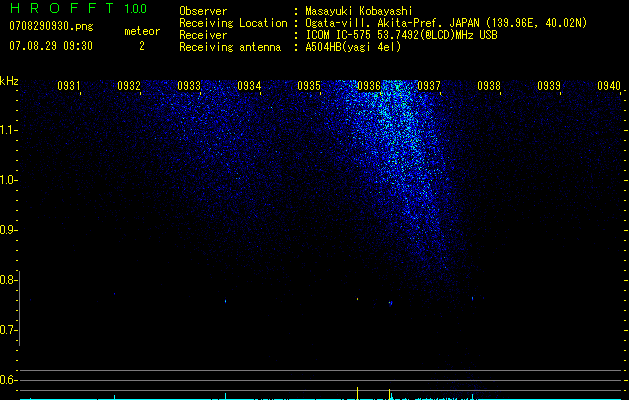Click the tallest yellow peak in the power graph
Screen dimensions: 629x400
pos(357,393)
